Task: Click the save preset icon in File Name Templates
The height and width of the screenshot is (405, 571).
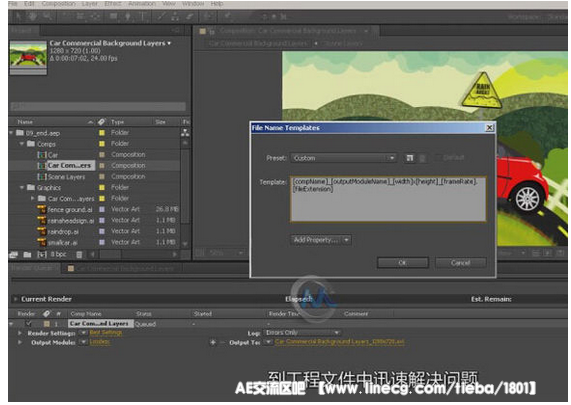Action: (x=410, y=158)
